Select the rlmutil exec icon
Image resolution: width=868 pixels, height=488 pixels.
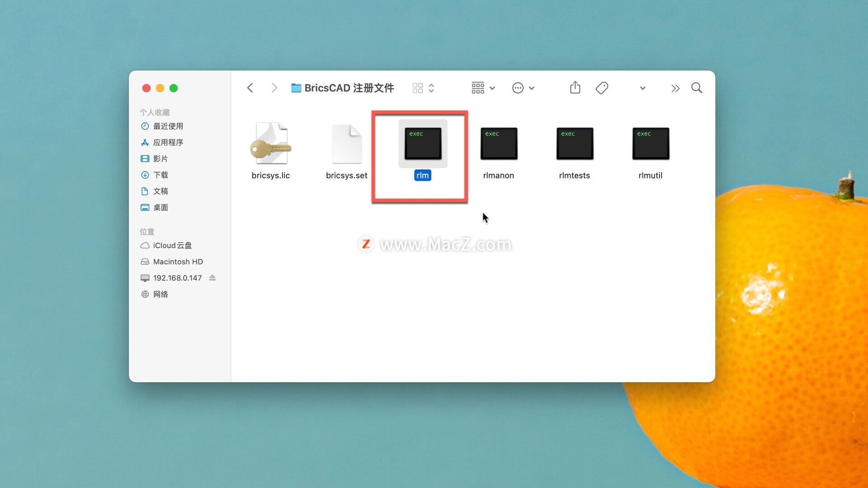(x=651, y=144)
